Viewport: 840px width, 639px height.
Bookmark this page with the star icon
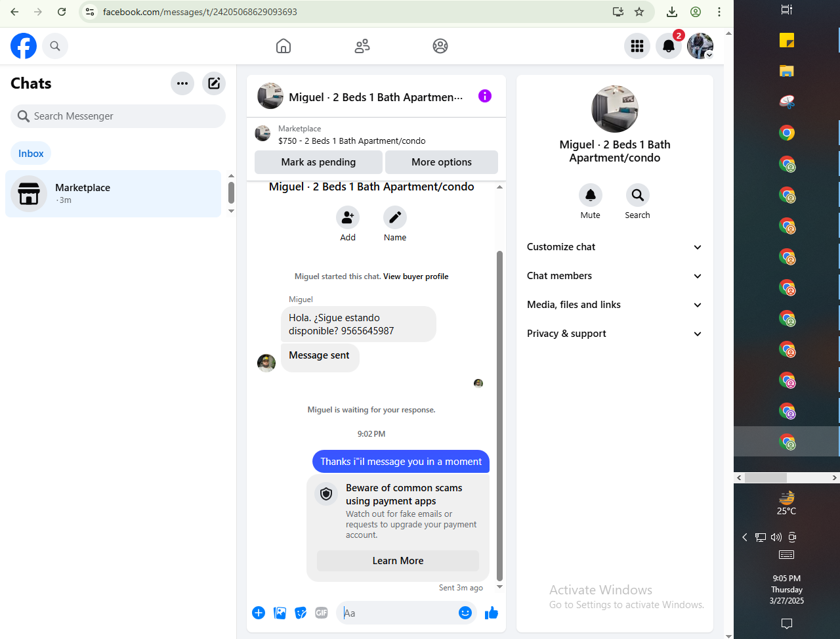coord(639,12)
